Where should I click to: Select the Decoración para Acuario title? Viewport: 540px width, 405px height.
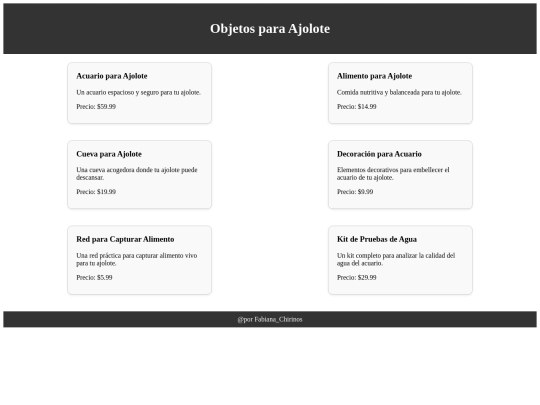tap(379, 154)
